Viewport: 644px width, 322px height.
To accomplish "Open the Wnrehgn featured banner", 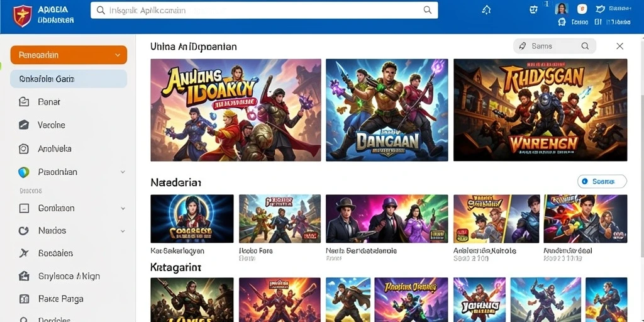I will [x=540, y=109].
